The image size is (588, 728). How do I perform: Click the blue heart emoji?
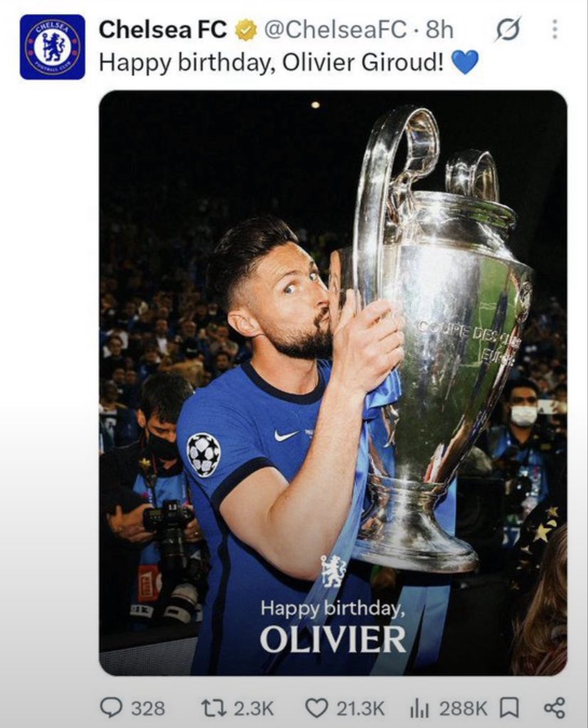pos(464,63)
